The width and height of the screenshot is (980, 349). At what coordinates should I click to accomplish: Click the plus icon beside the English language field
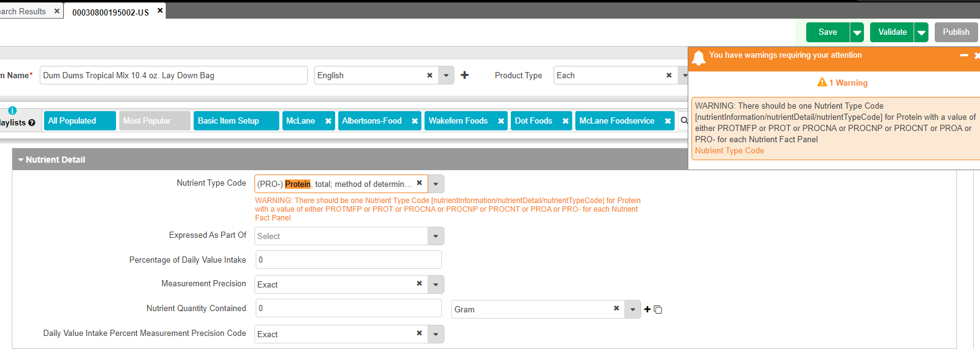coord(464,75)
